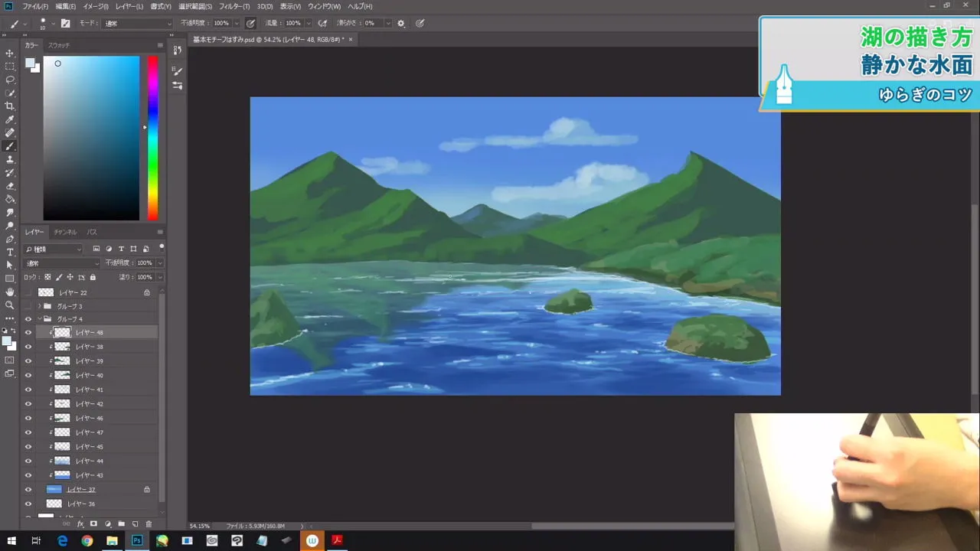The height and width of the screenshot is (551, 980).
Task: Hide レイヤー 38 with its eye toggle
Action: pos(28,347)
